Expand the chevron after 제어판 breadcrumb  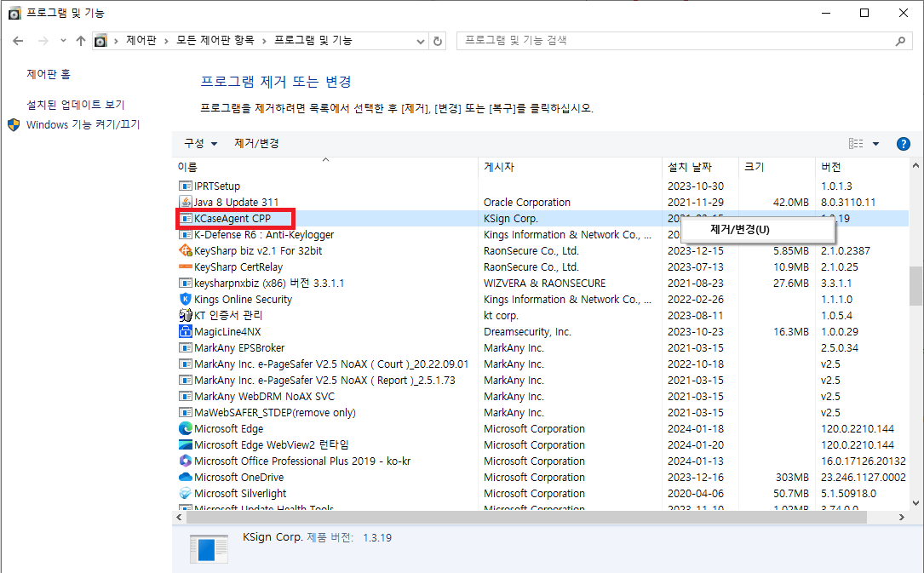[166, 41]
